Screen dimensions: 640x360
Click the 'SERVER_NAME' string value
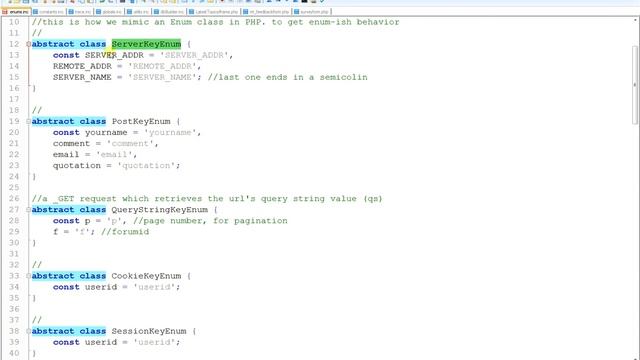point(162,77)
